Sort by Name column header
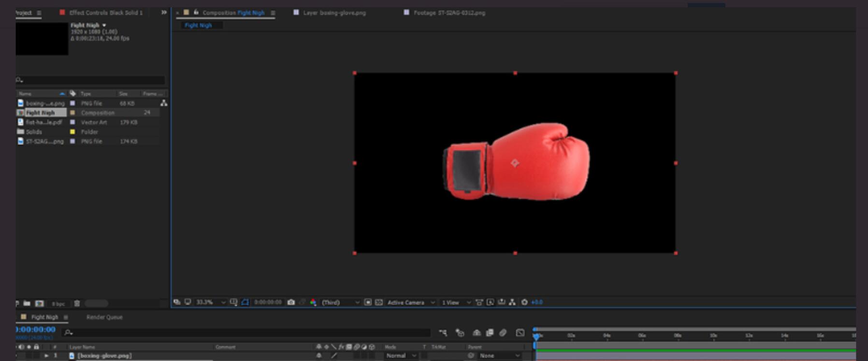The width and height of the screenshot is (868, 361). click(x=25, y=94)
